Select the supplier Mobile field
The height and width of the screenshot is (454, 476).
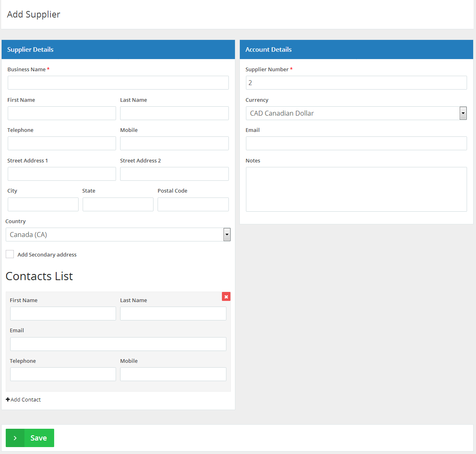174,143
